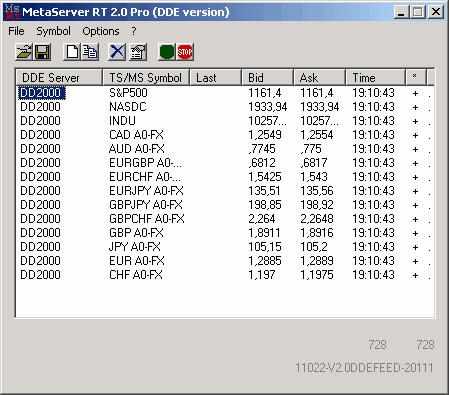The image size is (449, 395).
Task: Click the plus marker on the NASDC row
Action: click(415, 107)
